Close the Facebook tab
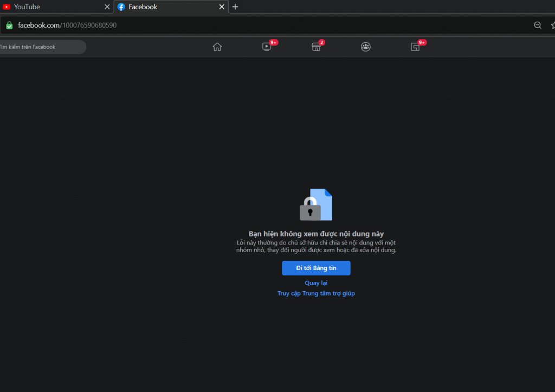Screen dimensions: 555x392 pyautogui.click(x=222, y=7)
